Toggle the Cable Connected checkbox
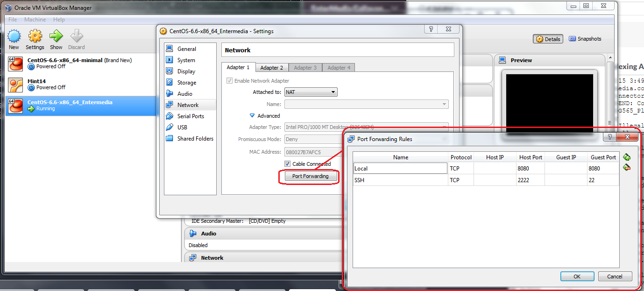The height and width of the screenshot is (291, 644). pyautogui.click(x=287, y=164)
